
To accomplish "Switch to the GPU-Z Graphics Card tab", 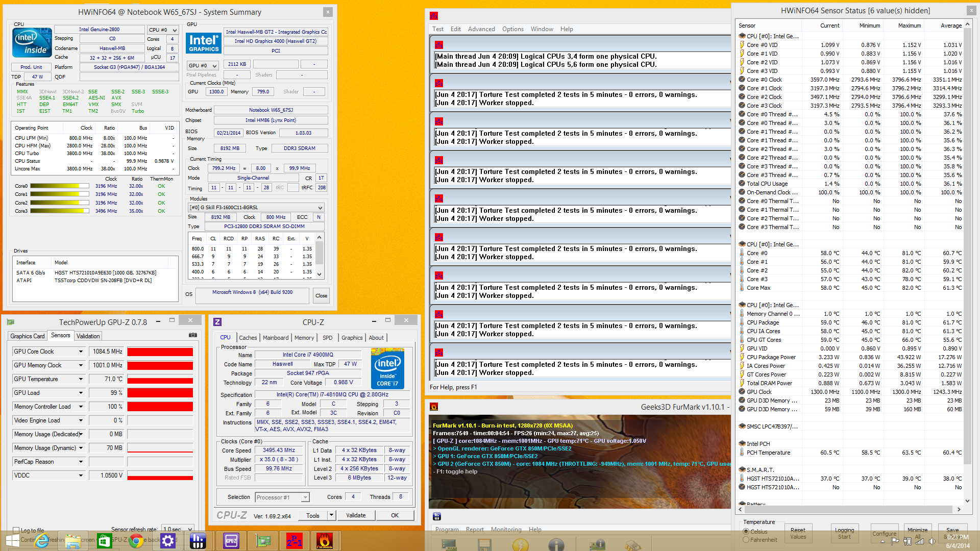I will (x=28, y=336).
